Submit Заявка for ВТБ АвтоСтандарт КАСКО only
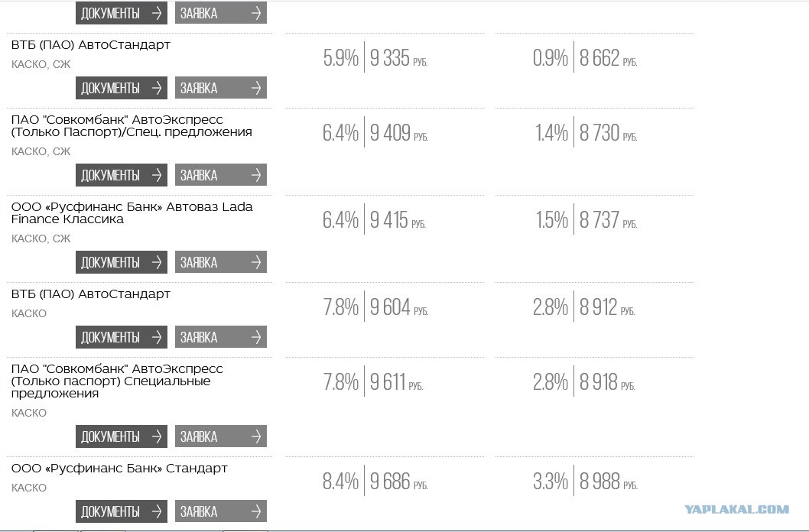The image size is (809, 532). coord(221,337)
